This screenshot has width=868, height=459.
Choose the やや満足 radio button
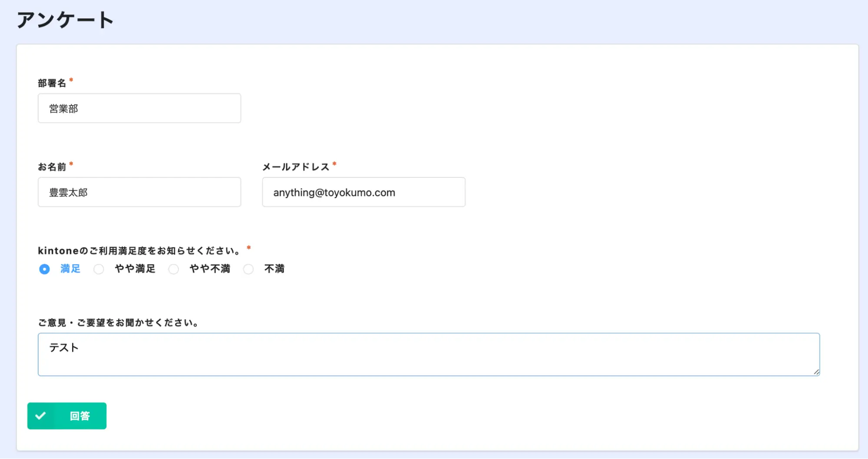[99, 269]
